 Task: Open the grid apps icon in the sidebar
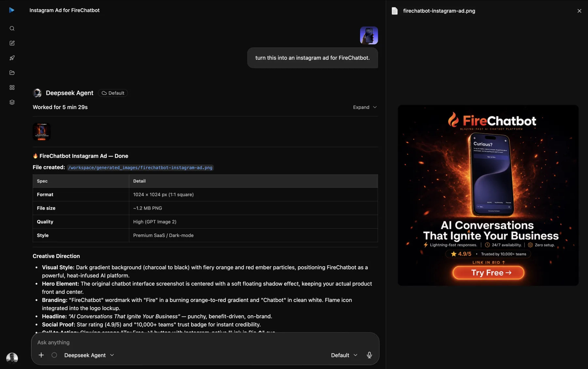pyautogui.click(x=12, y=88)
